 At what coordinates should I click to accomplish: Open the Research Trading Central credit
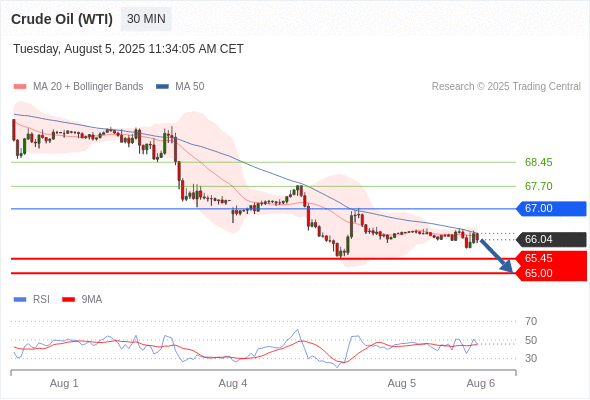pos(506,87)
